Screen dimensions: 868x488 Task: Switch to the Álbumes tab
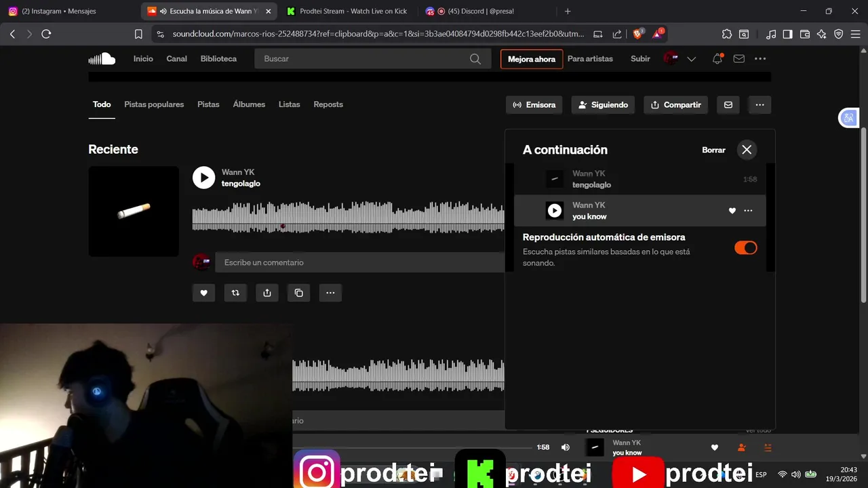tap(249, 104)
